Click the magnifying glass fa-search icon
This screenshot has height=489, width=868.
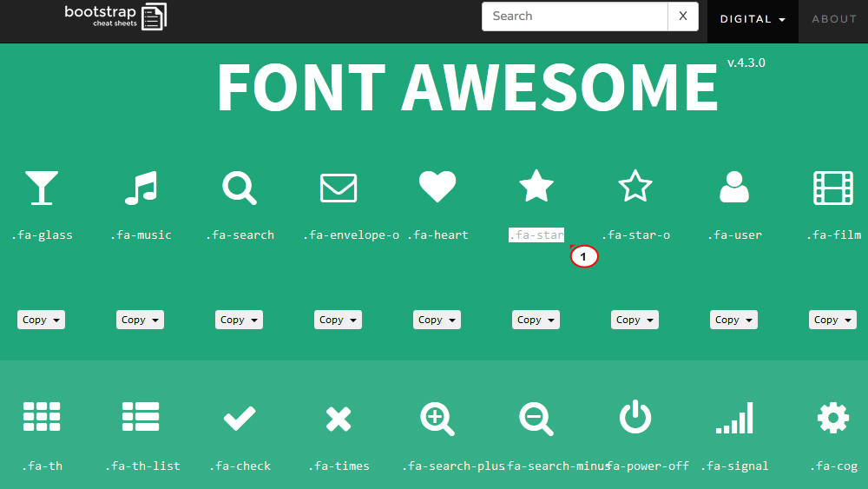tap(240, 188)
